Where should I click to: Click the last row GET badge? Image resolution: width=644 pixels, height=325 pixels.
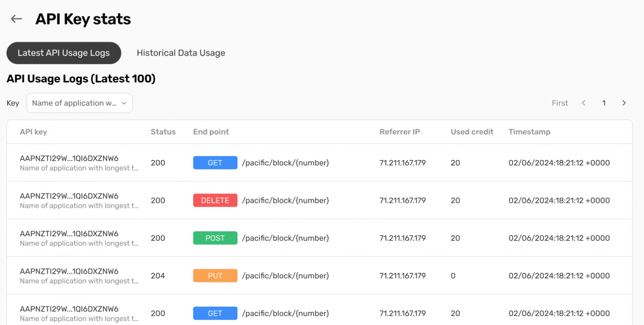click(215, 313)
